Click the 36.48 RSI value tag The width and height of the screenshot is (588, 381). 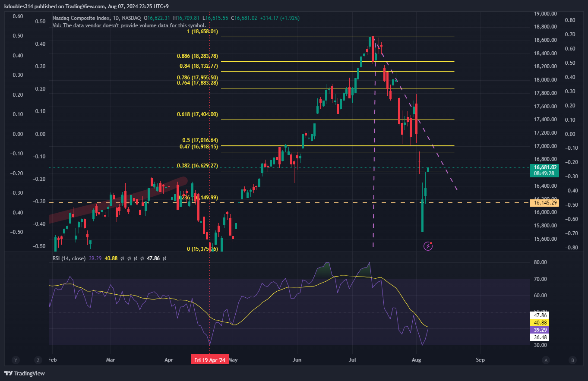541,337
